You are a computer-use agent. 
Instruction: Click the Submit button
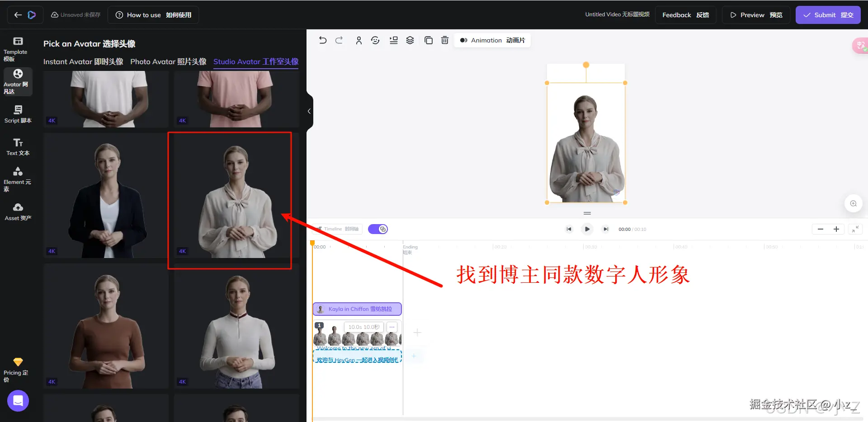click(x=828, y=14)
